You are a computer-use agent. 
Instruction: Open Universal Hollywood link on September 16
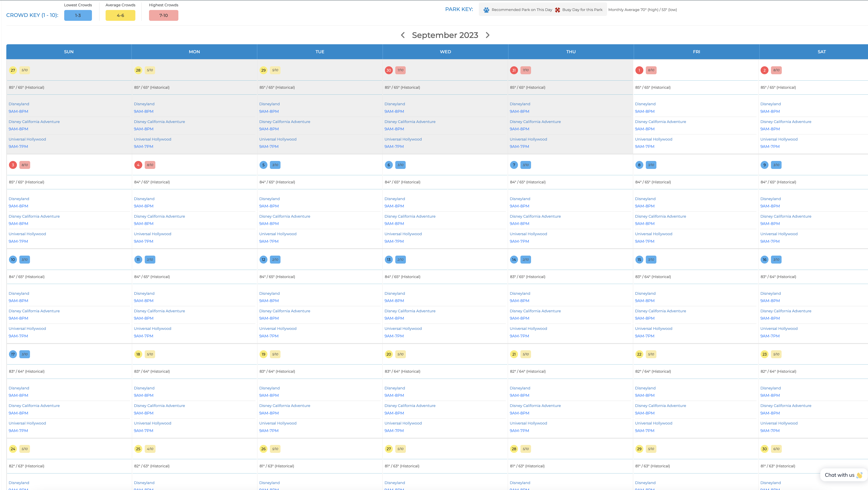pyautogui.click(x=779, y=328)
